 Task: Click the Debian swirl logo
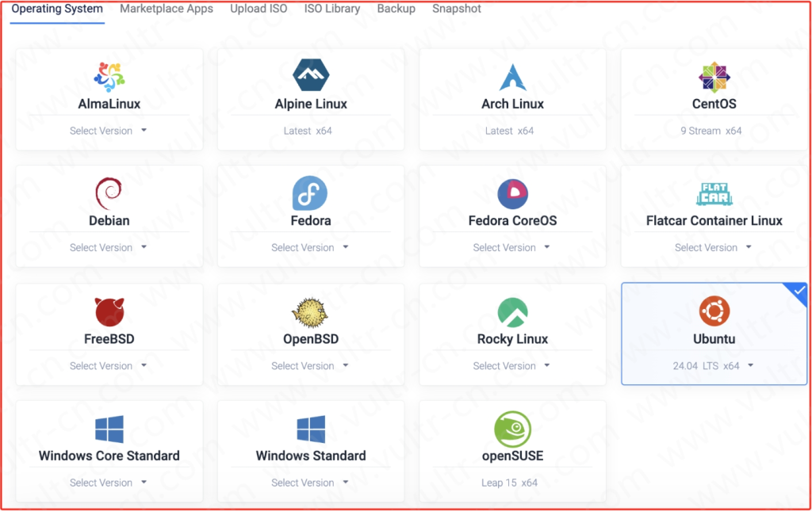click(x=109, y=193)
